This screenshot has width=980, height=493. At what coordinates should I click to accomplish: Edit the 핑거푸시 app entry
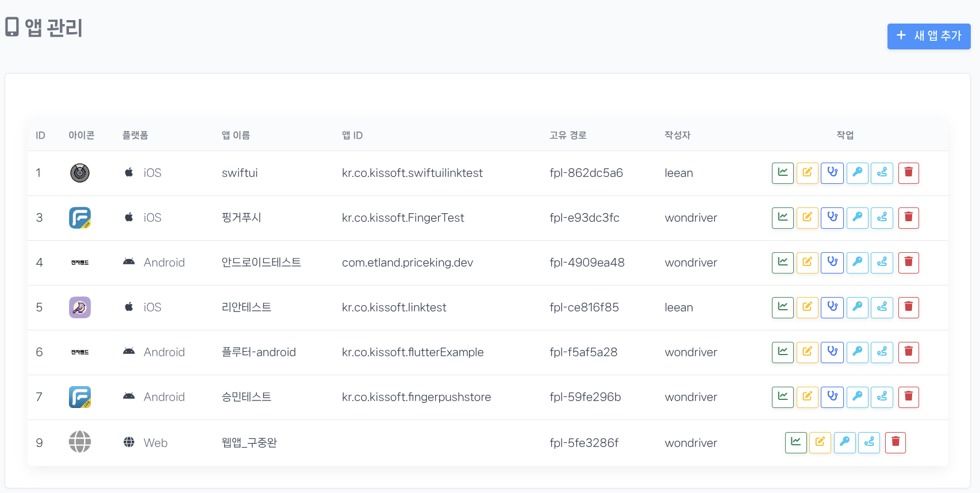click(x=807, y=218)
